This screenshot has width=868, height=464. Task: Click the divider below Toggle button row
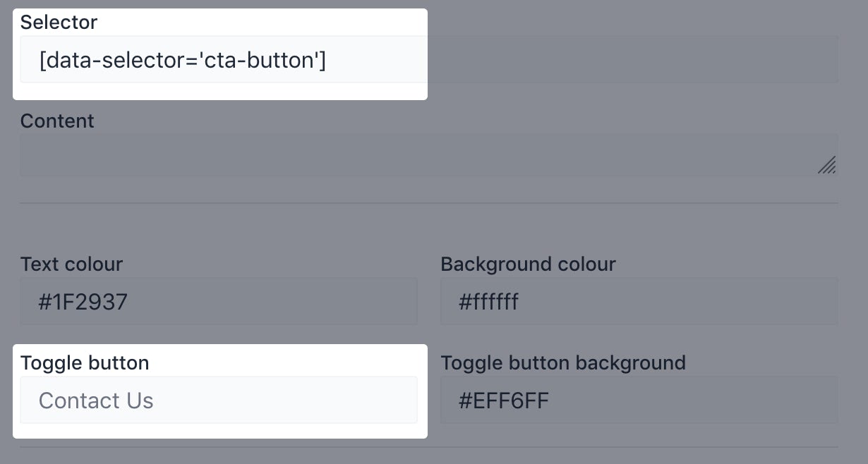coord(429,447)
